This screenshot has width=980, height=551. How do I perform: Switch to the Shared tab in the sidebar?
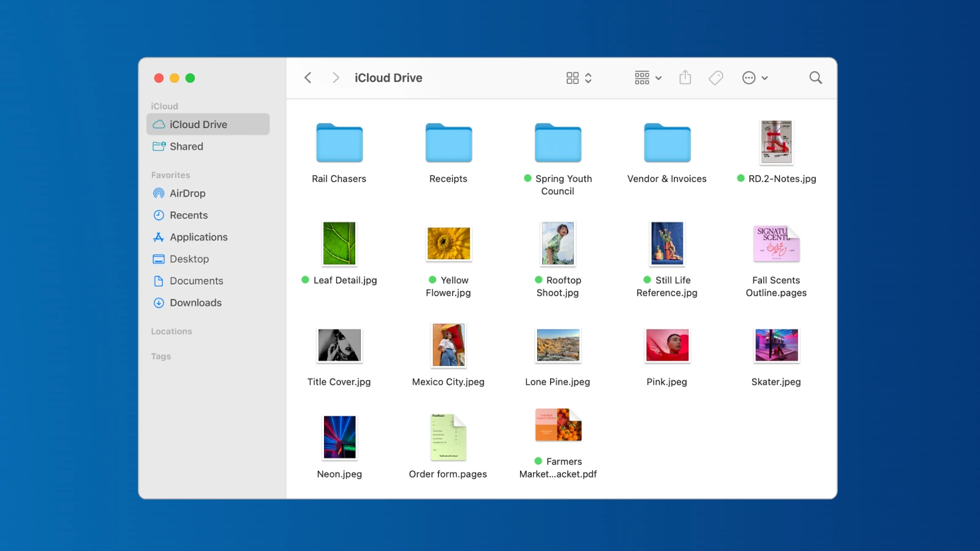point(186,146)
